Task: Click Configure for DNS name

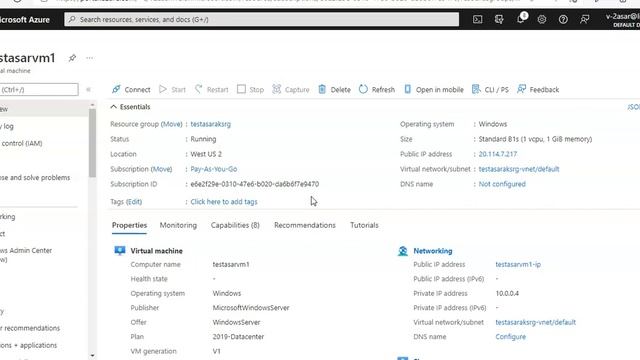Action: tap(510, 337)
